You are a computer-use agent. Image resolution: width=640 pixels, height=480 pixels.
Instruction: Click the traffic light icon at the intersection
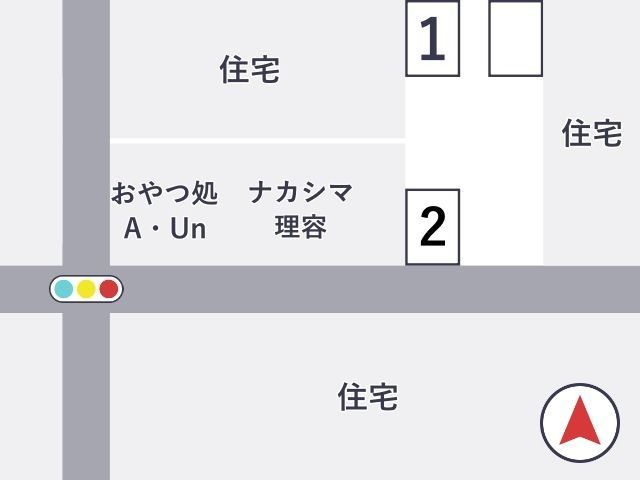tap(86, 289)
